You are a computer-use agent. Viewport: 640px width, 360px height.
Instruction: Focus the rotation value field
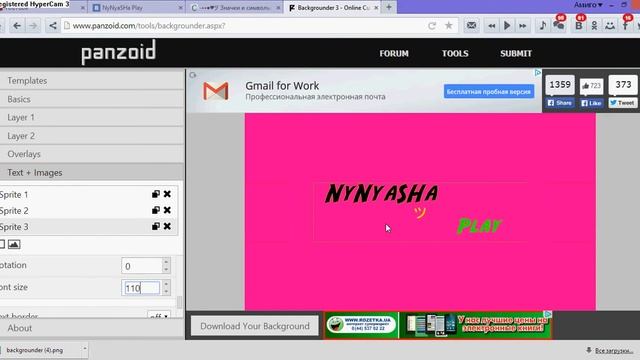pos(142,266)
